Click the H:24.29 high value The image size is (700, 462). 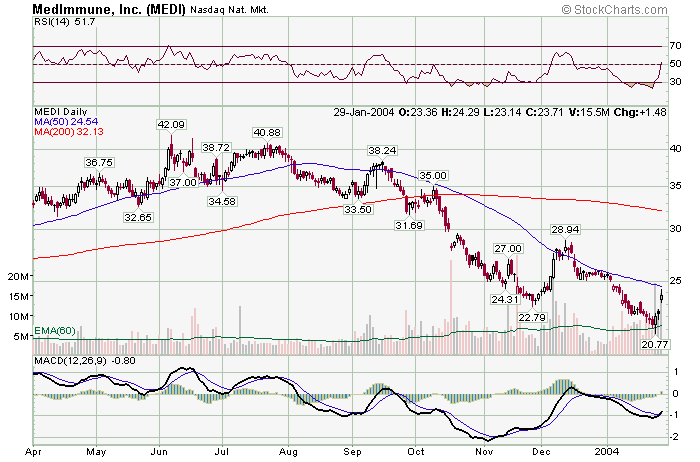tap(460, 112)
